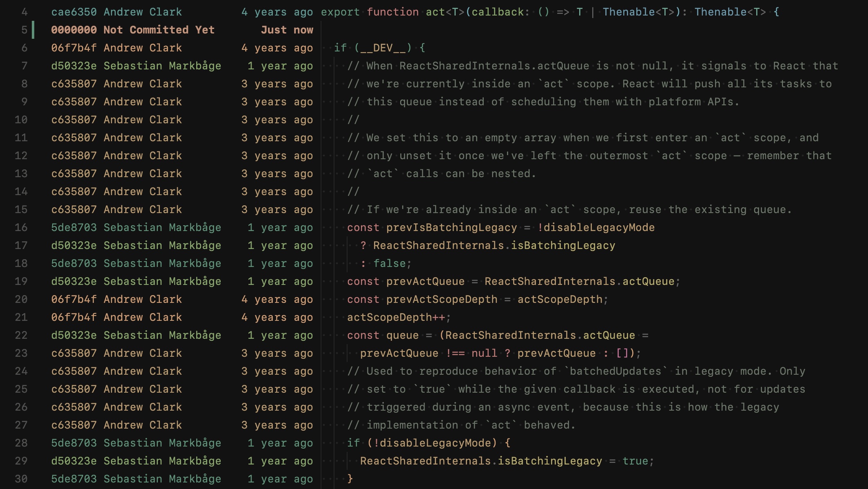The image size is (868, 489).
Task: Click 'Andrew Clark' author on line 8
Action: coord(143,84)
